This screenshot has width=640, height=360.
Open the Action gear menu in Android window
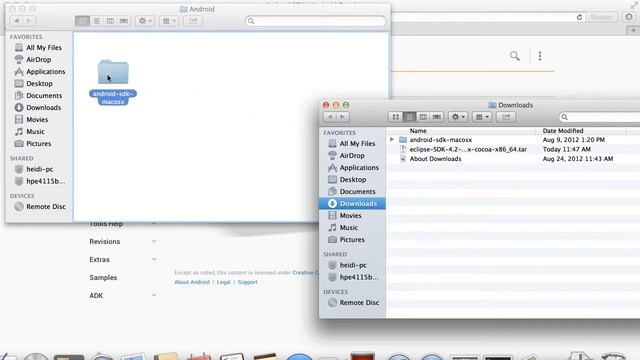[x=145, y=21]
